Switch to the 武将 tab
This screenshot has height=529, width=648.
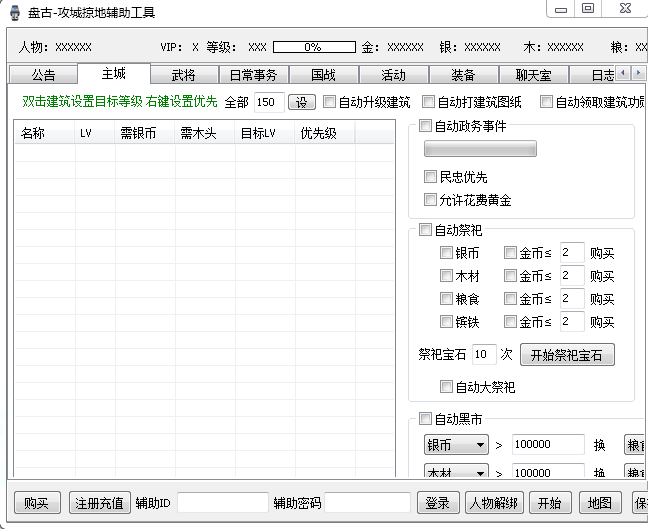click(183, 75)
